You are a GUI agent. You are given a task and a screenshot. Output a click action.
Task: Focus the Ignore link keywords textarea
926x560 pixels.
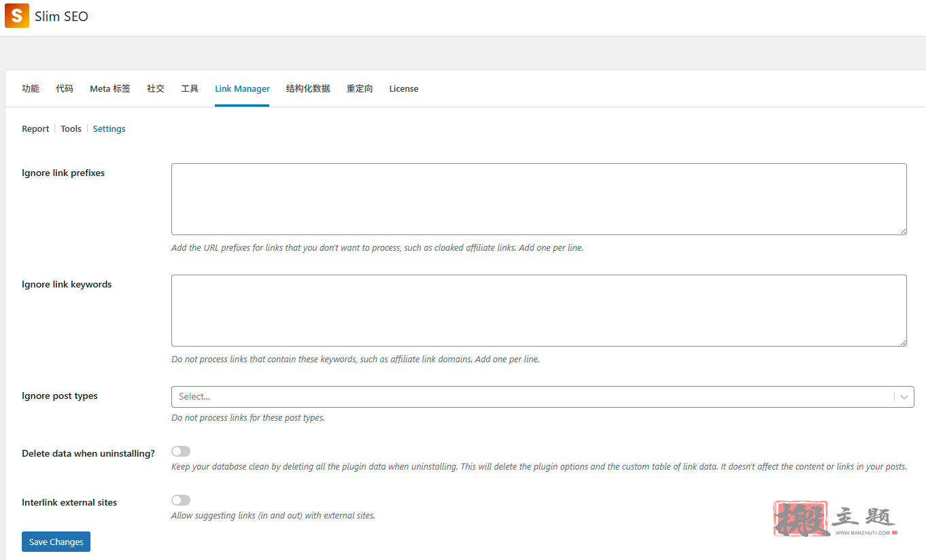(539, 311)
